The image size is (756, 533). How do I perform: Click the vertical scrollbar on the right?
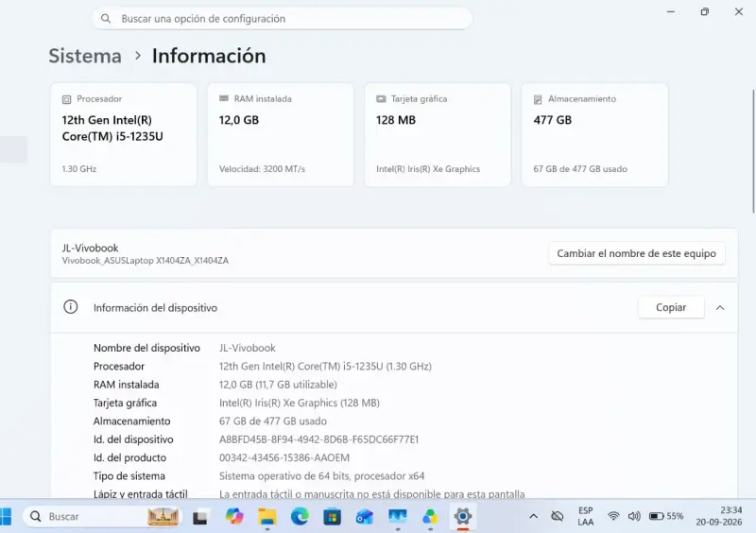click(753, 150)
